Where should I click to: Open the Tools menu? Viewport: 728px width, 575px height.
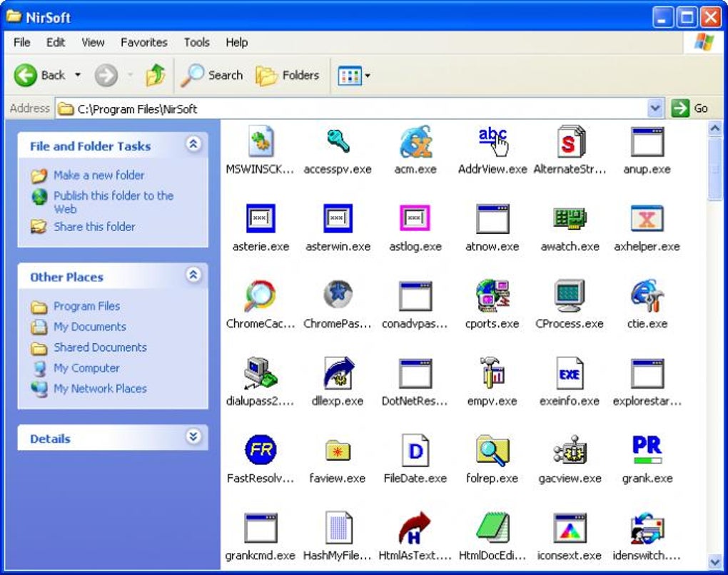click(x=196, y=42)
